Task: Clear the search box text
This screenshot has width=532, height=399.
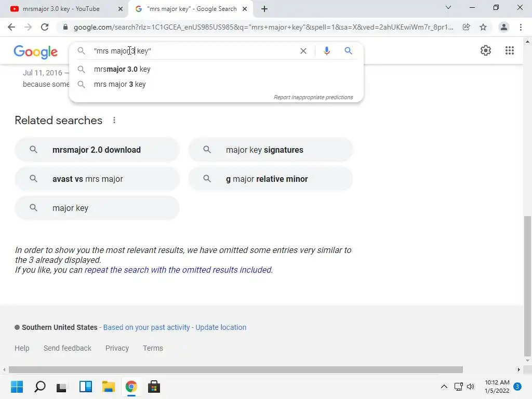Action: point(303,51)
